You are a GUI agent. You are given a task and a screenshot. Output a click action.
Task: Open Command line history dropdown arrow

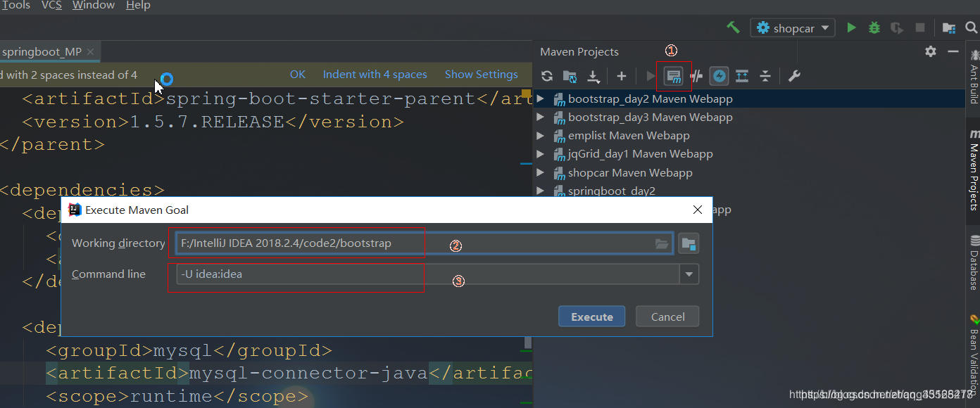(689, 274)
